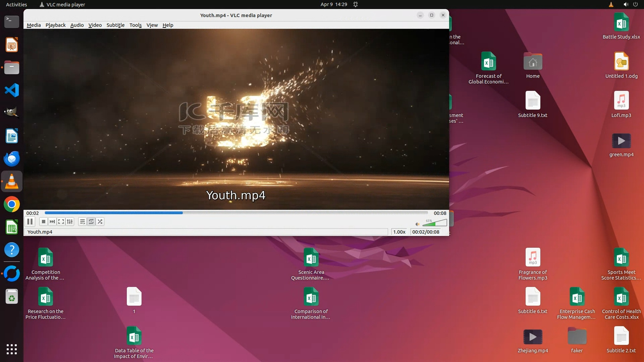Image resolution: width=644 pixels, height=362 pixels.
Task: Toggle the playlist view
Action: 82,222
